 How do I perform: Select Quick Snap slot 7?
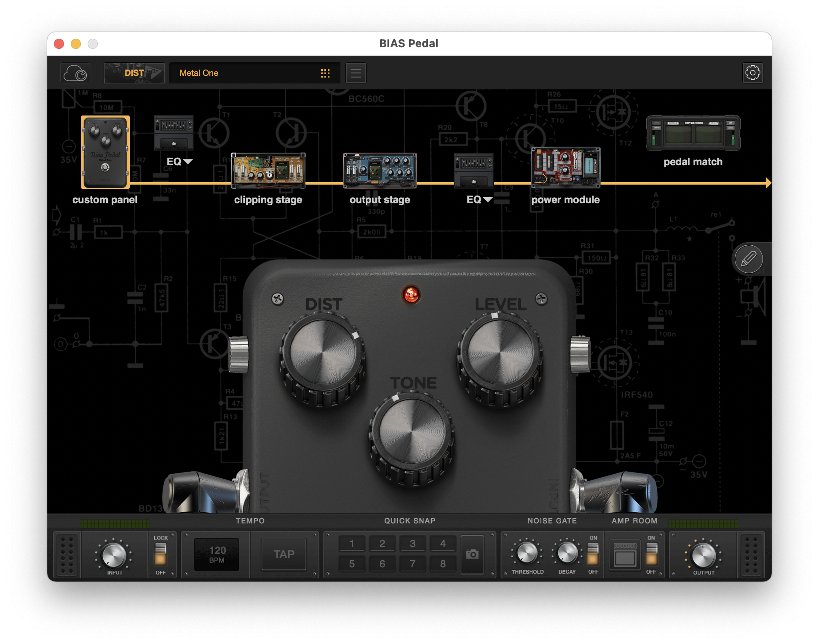tap(412, 564)
